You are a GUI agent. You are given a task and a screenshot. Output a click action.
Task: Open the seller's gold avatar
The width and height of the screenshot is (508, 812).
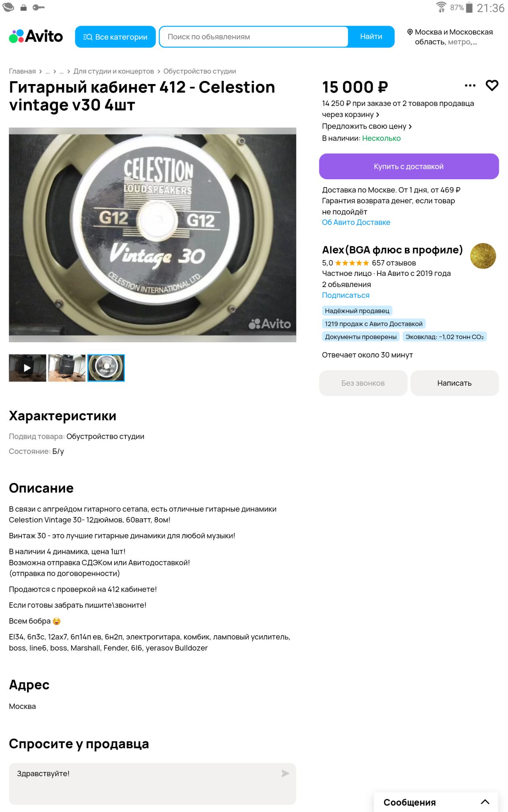tap(483, 256)
